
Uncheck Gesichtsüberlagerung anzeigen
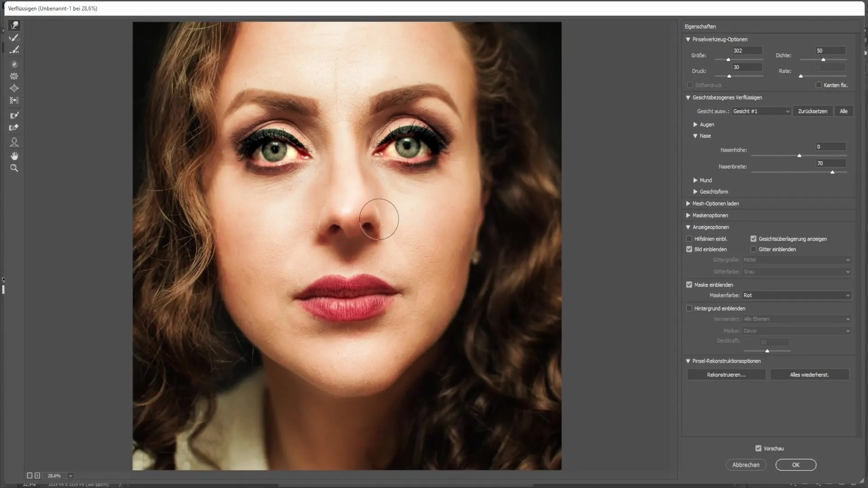[754, 239]
